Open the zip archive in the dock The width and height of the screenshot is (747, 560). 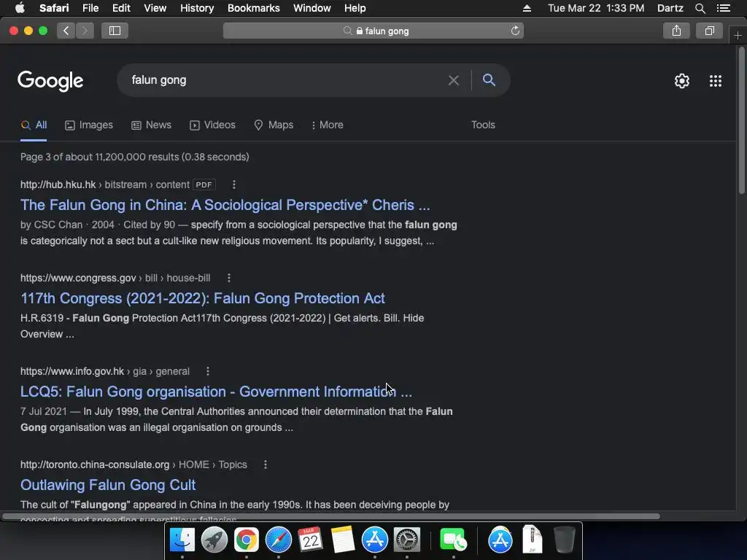point(532,540)
